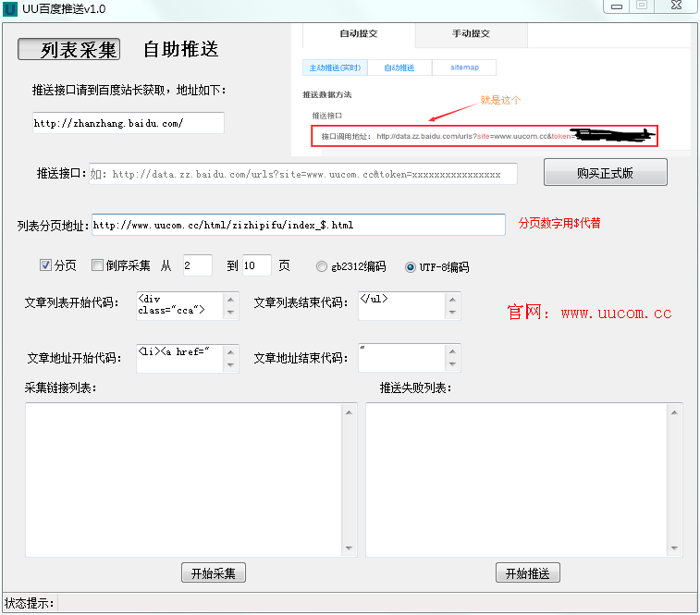Screen dimensions: 700x615
Task: Focus the 列表分页地址 URL field
Action: click(x=298, y=225)
